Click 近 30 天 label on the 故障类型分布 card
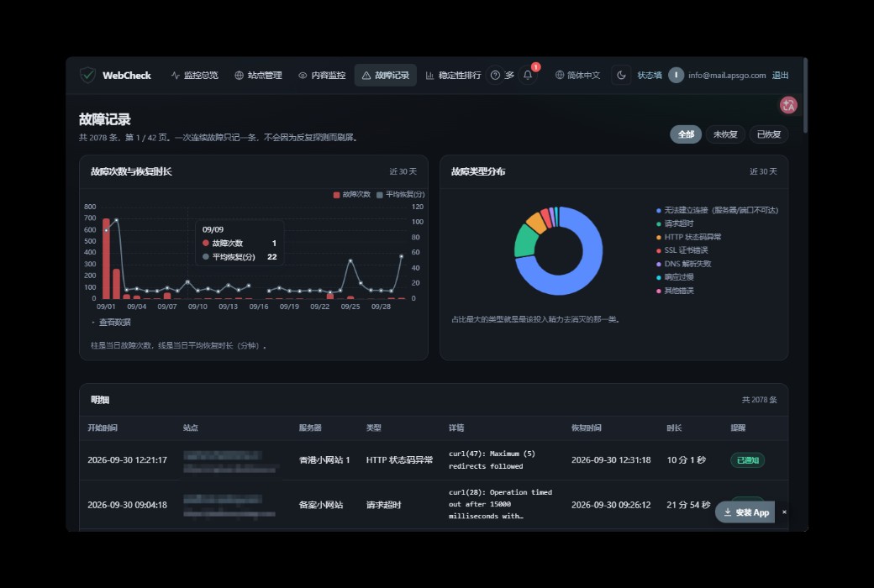Image resolution: width=874 pixels, height=588 pixels. tap(763, 171)
